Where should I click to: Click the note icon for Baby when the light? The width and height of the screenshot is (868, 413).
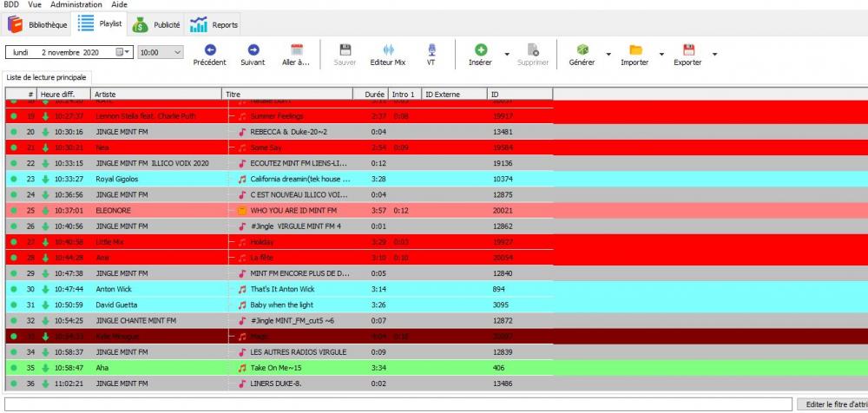(242, 305)
